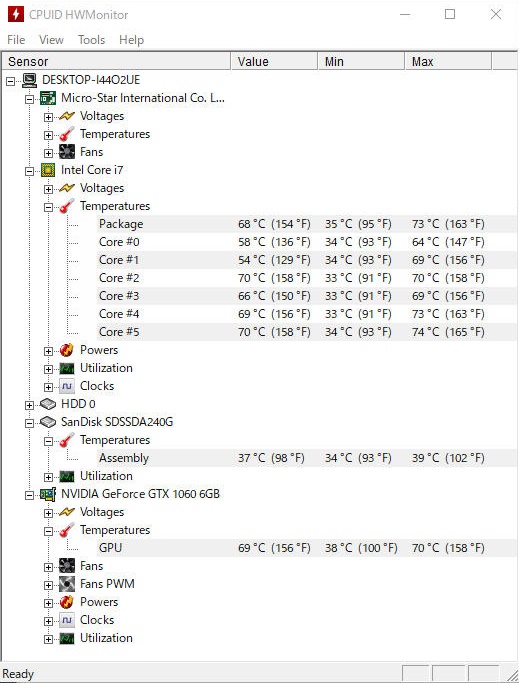This screenshot has width=519, height=683.
Task: Click the Value column header
Action: [x=274, y=61]
